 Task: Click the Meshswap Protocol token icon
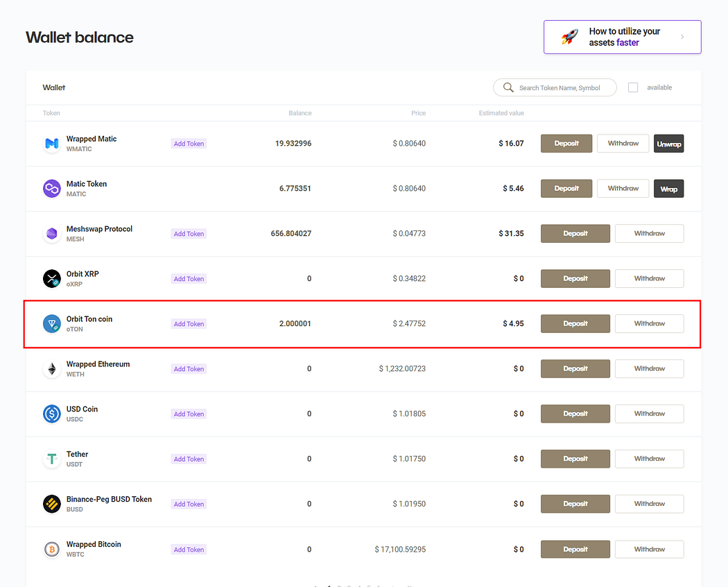click(51, 234)
